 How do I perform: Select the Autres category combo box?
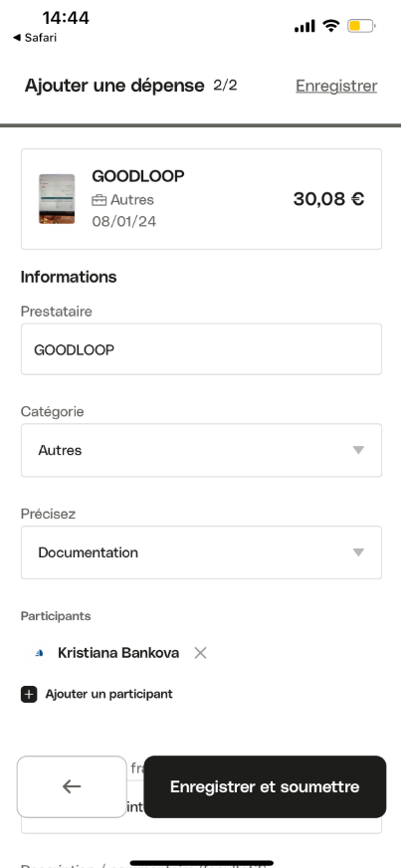(201, 450)
